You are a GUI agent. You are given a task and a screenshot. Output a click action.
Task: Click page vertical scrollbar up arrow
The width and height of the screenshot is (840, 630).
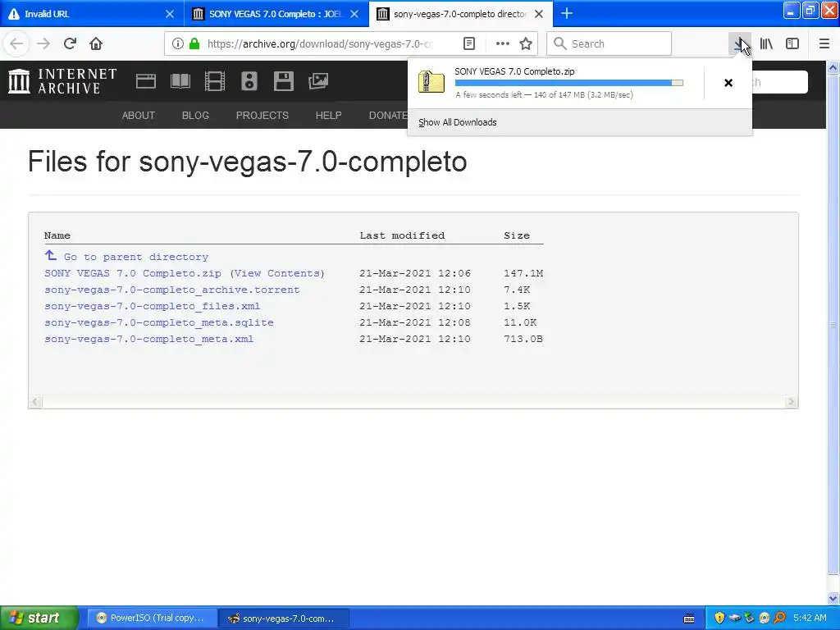pyautogui.click(x=833, y=67)
